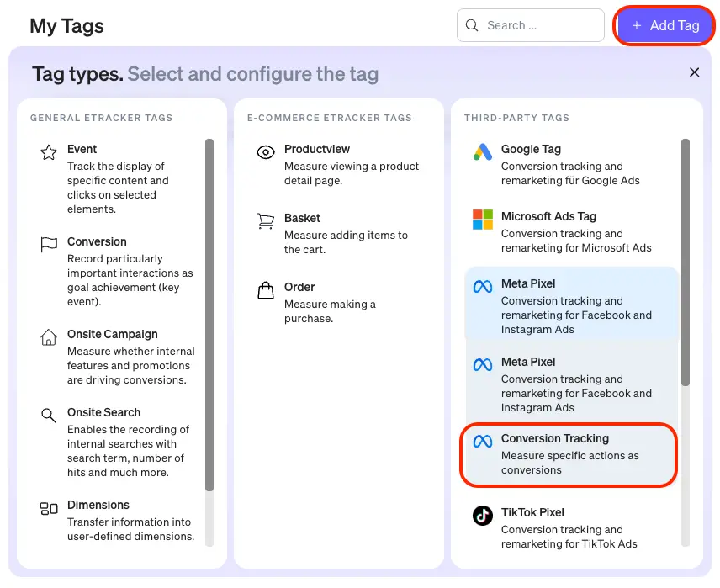Image resolution: width=720 pixels, height=588 pixels.
Task: Close the Tag types panel
Action: click(x=695, y=72)
